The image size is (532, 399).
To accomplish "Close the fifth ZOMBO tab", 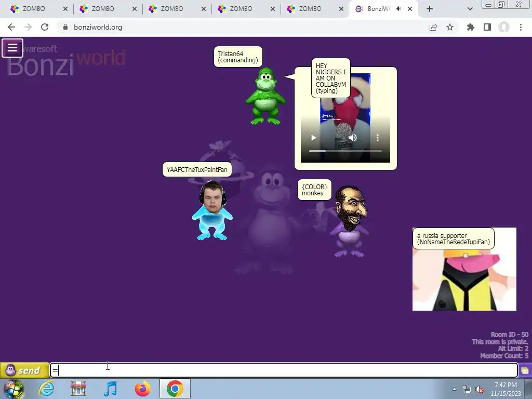I will [x=341, y=9].
